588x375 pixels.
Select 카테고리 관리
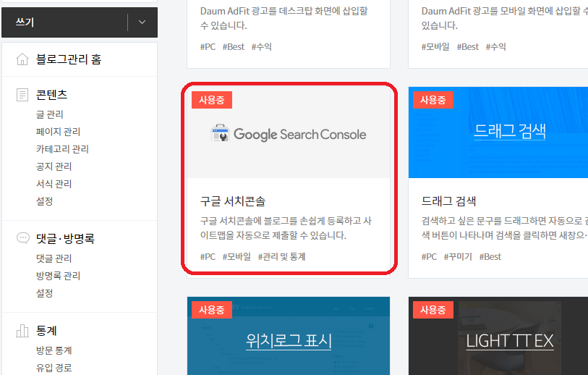tap(62, 148)
